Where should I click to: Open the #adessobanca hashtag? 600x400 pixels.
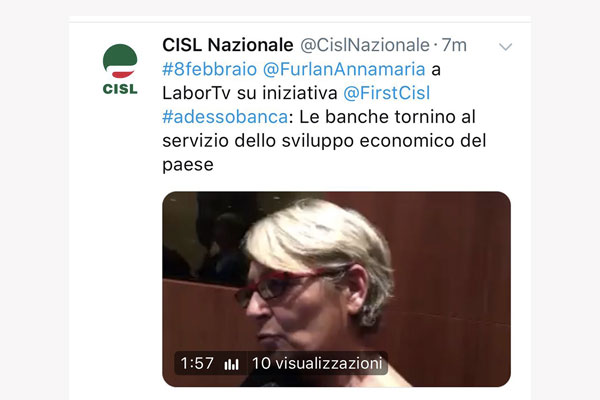[x=225, y=117]
